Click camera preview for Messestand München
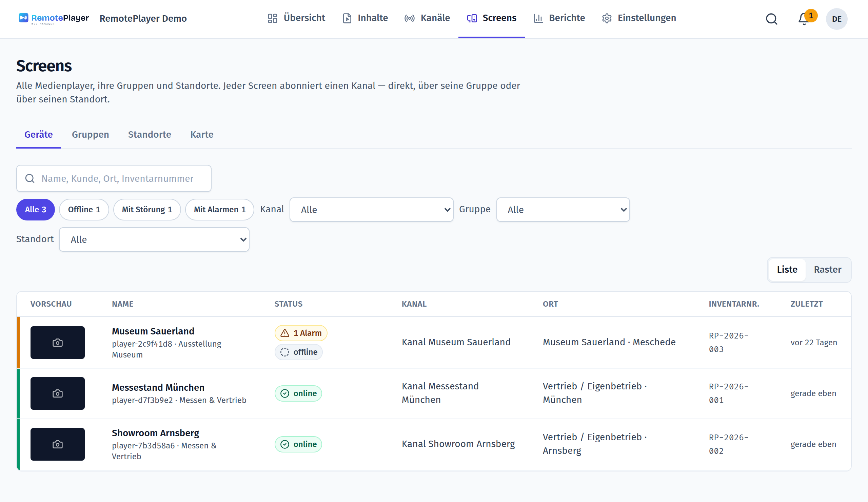The image size is (868, 502). pos(58,393)
